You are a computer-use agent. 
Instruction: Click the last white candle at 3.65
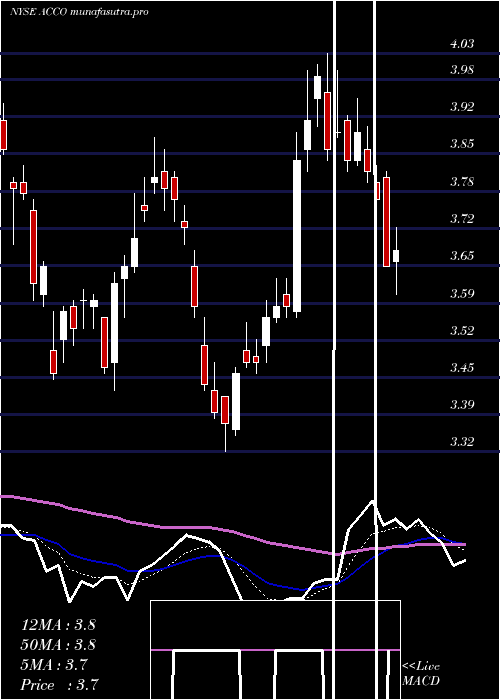click(x=396, y=256)
